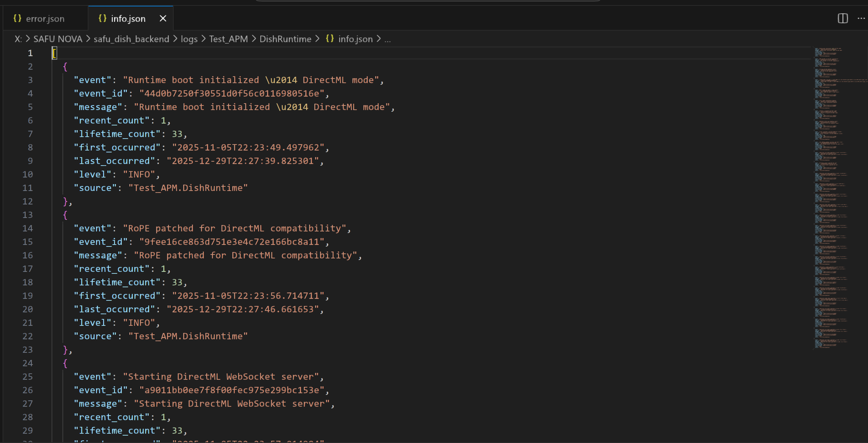This screenshot has width=868, height=443.
Task: Open the logs breadcrumb segment
Action: click(x=189, y=39)
